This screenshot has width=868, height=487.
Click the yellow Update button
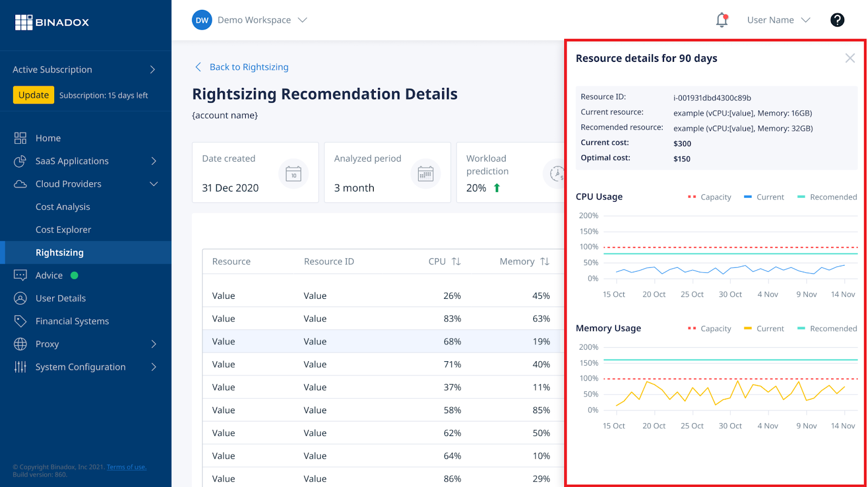pyautogui.click(x=34, y=95)
